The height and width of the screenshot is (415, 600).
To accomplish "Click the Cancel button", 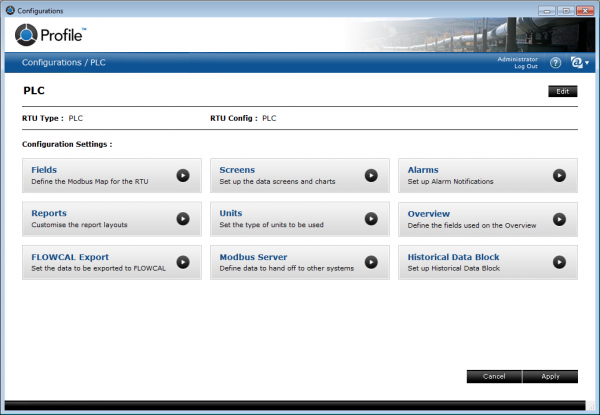I will click(494, 376).
